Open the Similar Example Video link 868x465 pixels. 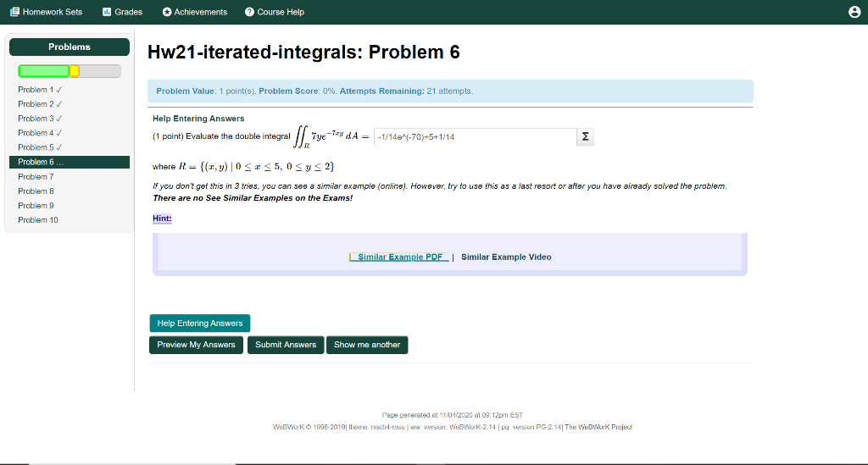click(x=506, y=257)
